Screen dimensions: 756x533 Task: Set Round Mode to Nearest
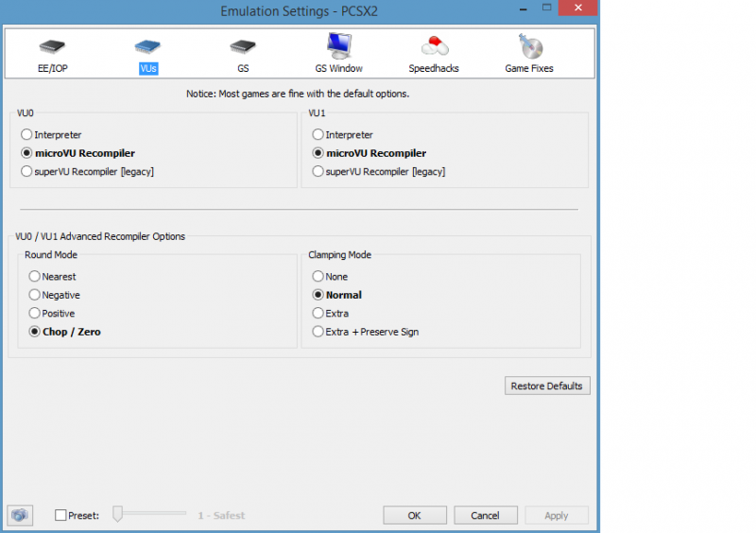[35, 277]
